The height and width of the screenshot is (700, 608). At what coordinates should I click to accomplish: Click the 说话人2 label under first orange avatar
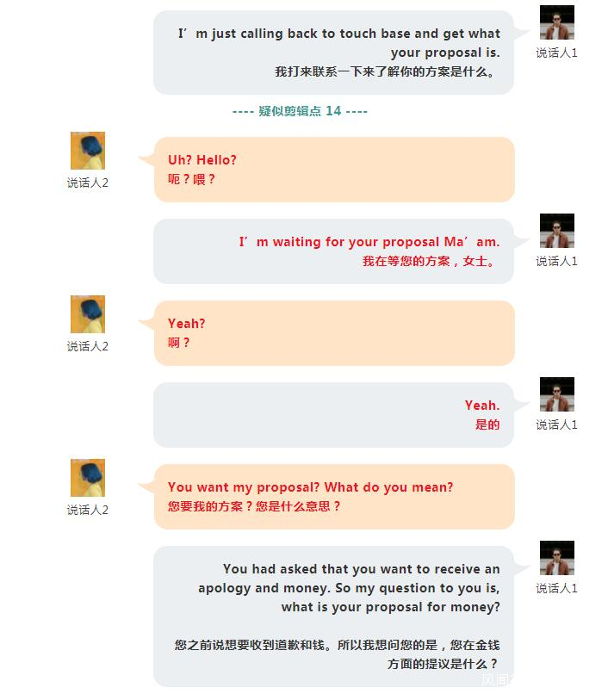tap(88, 183)
